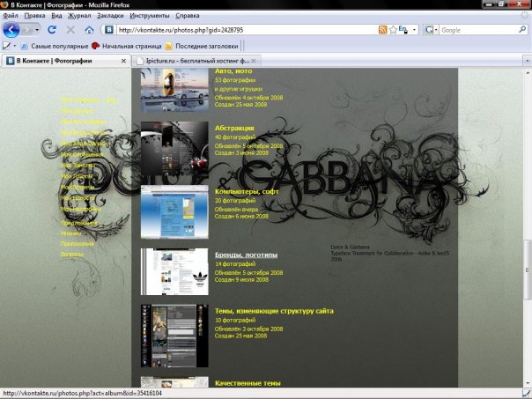Open the list all tabs dropdown
The height and width of the screenshot is (399, 532).
point(528,61)
